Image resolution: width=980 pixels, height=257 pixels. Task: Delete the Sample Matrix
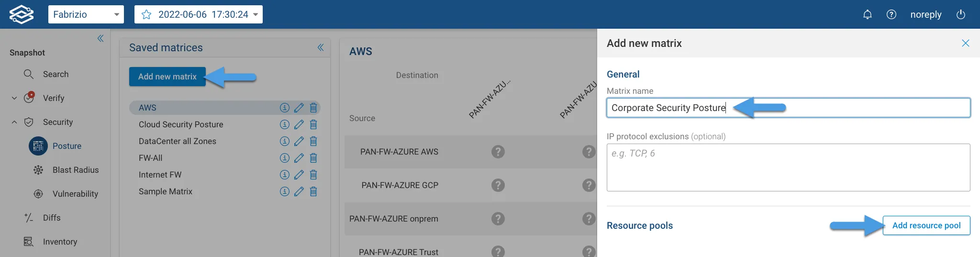[x=313, y=191]
